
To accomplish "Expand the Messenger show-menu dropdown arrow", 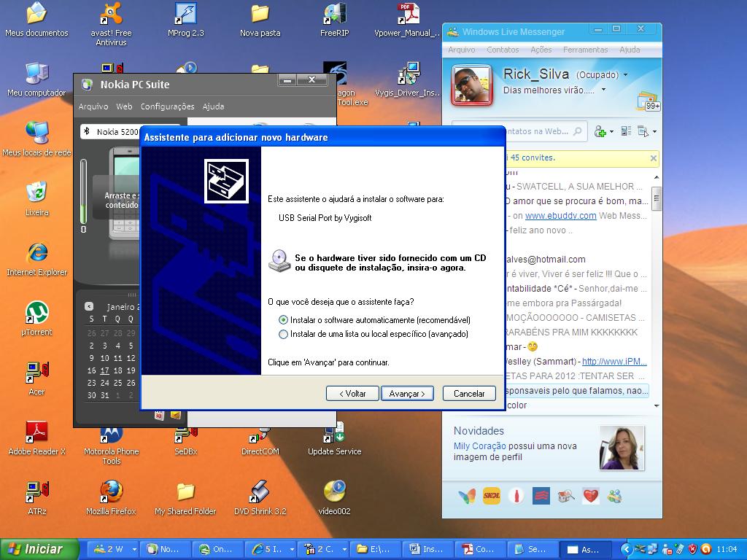I will click(655, 131).
